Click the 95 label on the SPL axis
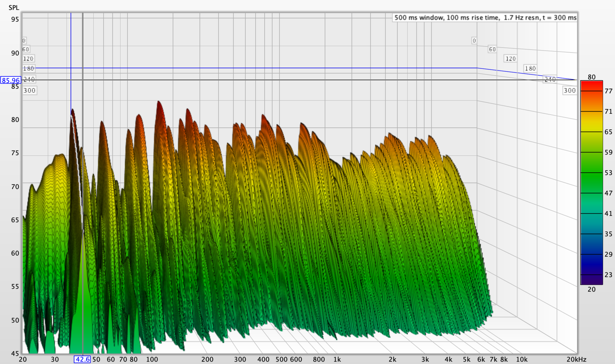 pyautogui.click(x=15, y=19)
